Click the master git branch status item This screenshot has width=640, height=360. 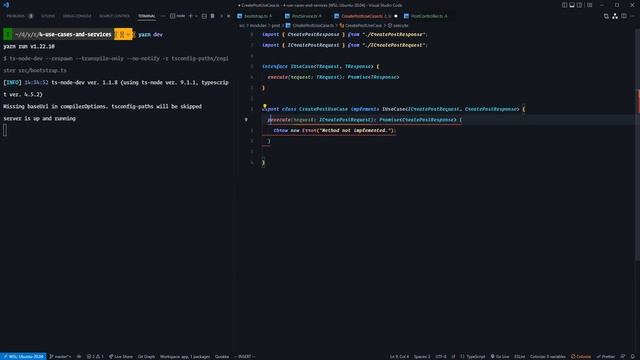click(60, 356)
